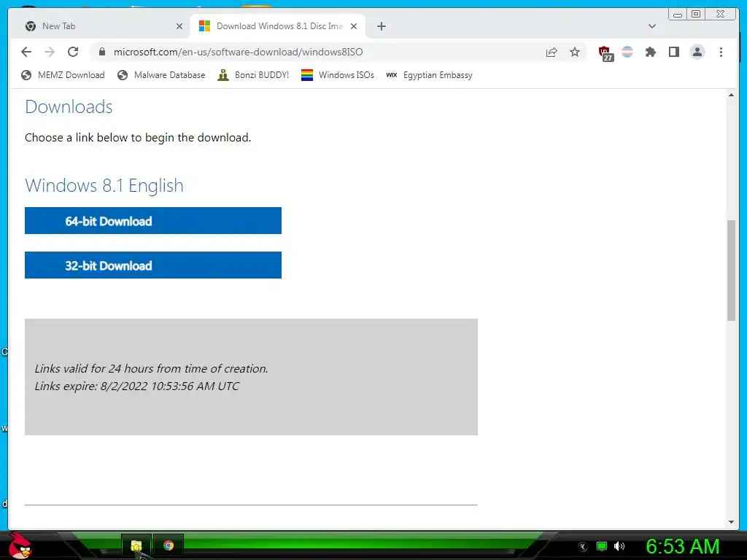This screenshot has height=560, width=747.
Task: Minimize the Chrome window
Action: coord(678,15)
